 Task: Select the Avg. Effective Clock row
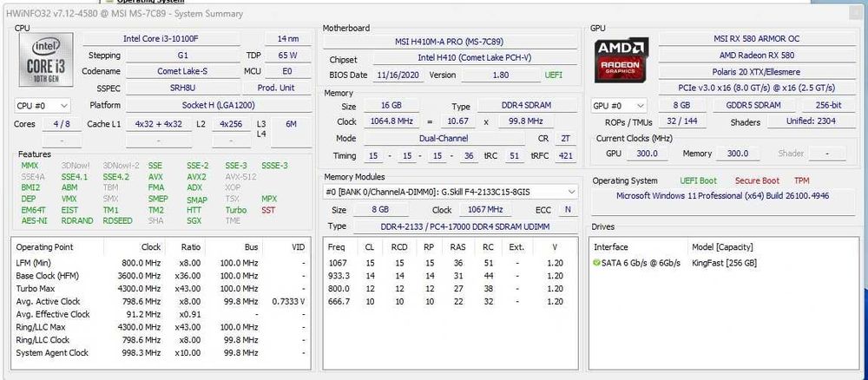[161, 314]
